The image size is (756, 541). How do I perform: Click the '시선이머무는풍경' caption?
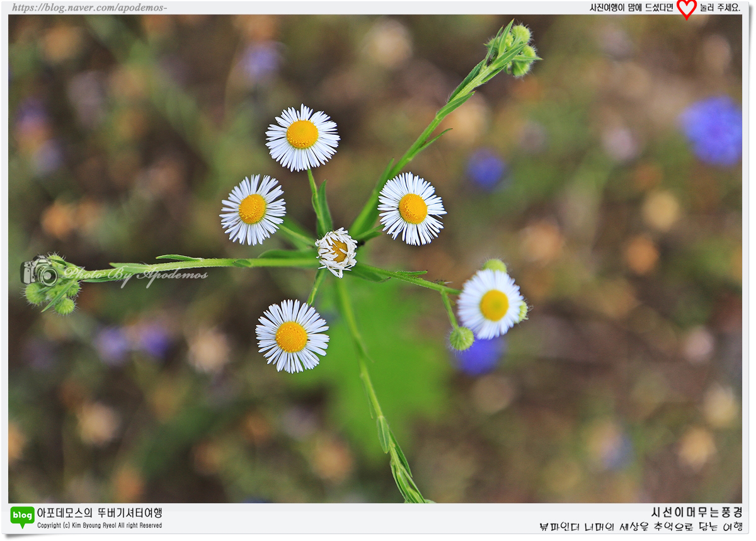[696, 512]
